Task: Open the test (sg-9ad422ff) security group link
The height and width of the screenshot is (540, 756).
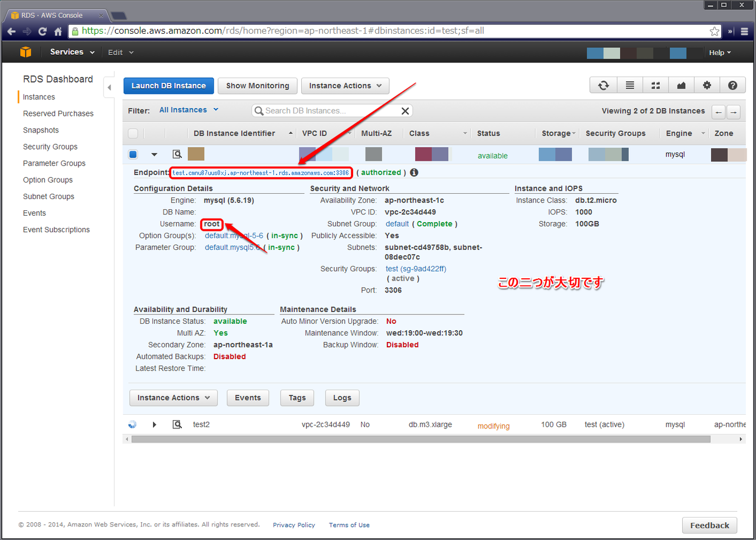Action: tap(416, 269)
